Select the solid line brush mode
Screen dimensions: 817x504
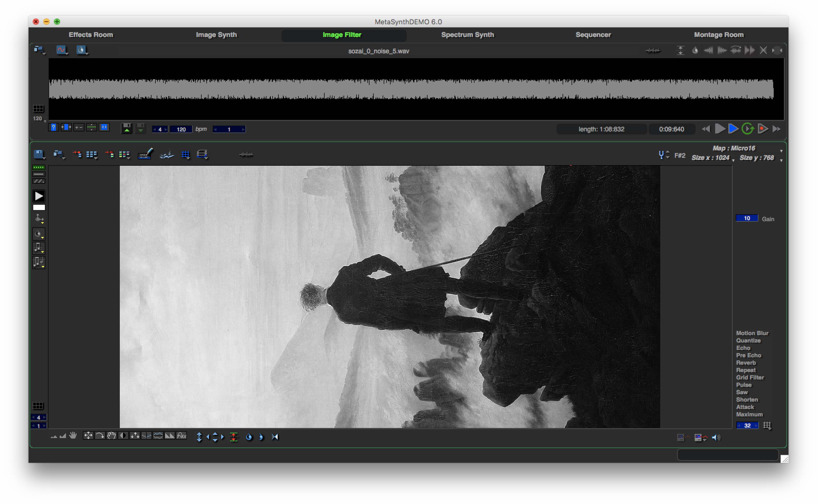(39, 174)
